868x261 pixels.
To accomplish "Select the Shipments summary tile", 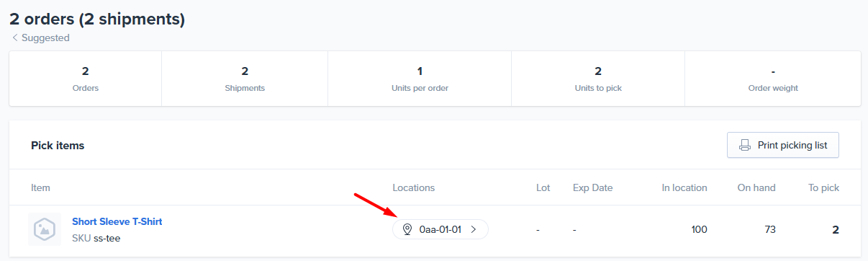I will coord(245,79).
